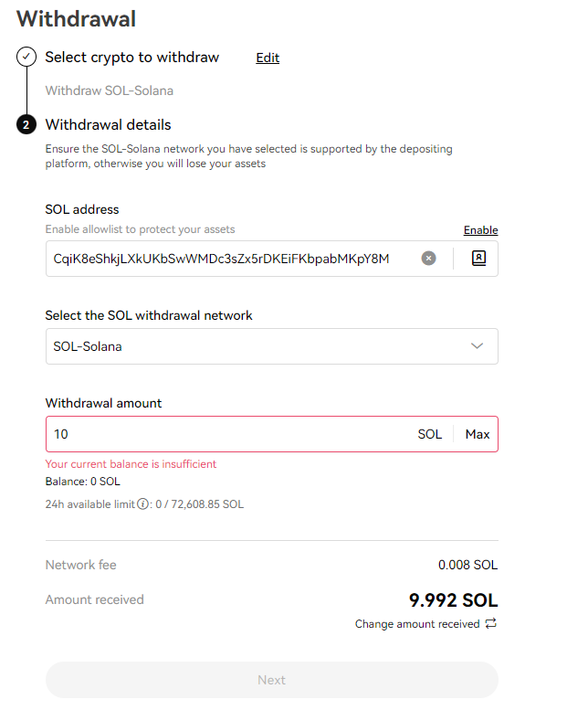Click the Balance: 0 SOL text
The width and height of the screenshot is (588, 710).
[82, 482]
